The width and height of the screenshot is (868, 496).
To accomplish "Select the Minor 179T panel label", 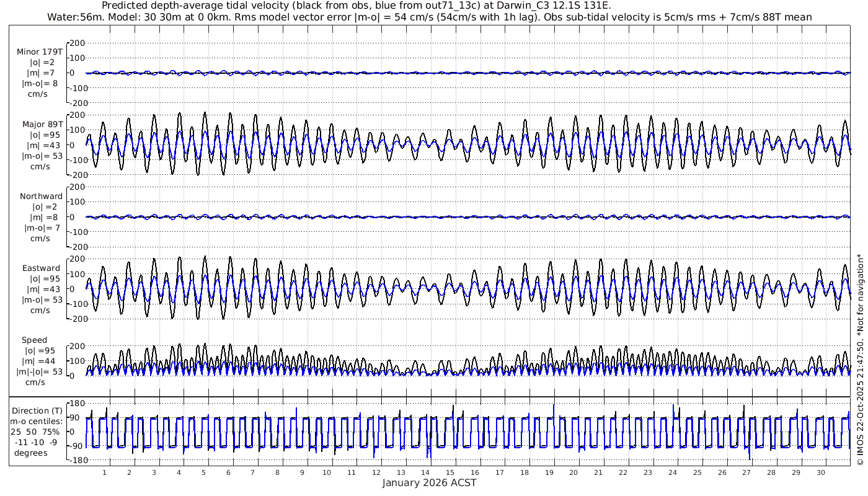I will tap(40, 51).
